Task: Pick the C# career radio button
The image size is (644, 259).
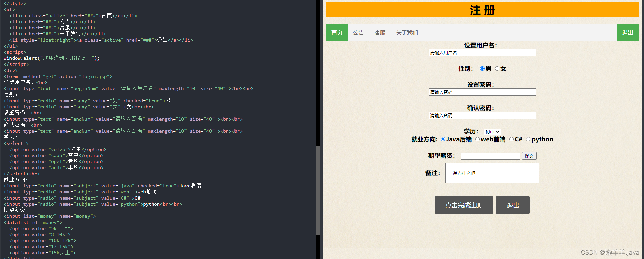Action: click(511, 139)
